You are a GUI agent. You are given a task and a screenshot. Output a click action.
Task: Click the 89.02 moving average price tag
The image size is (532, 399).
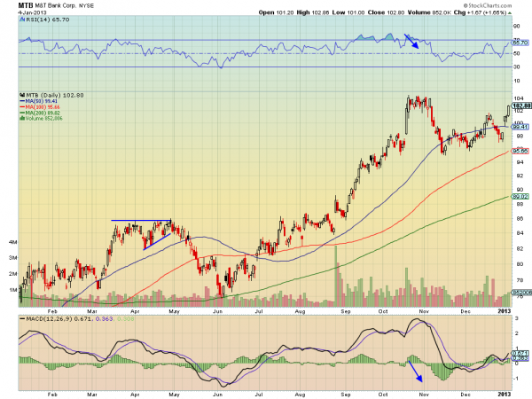pos(520,197)
